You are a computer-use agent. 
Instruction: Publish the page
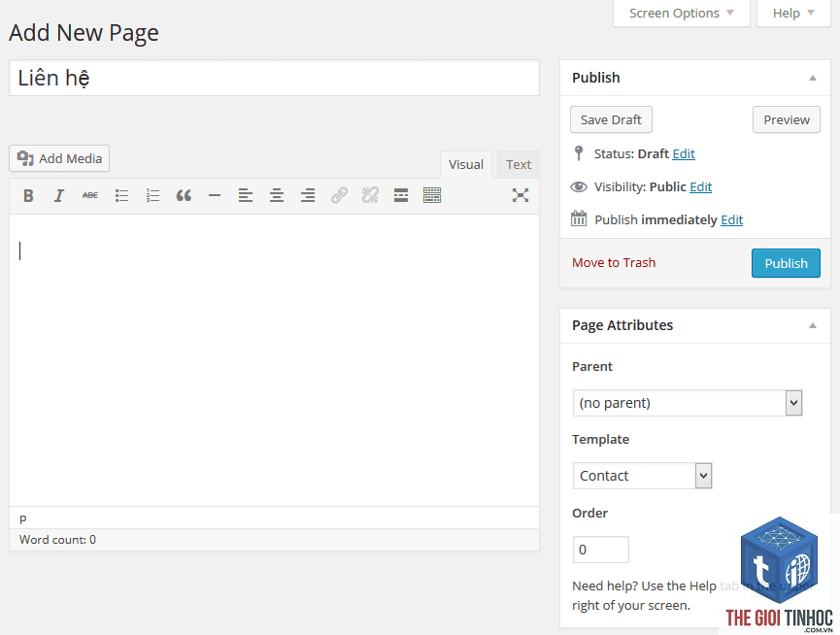(x=786, y=263)
